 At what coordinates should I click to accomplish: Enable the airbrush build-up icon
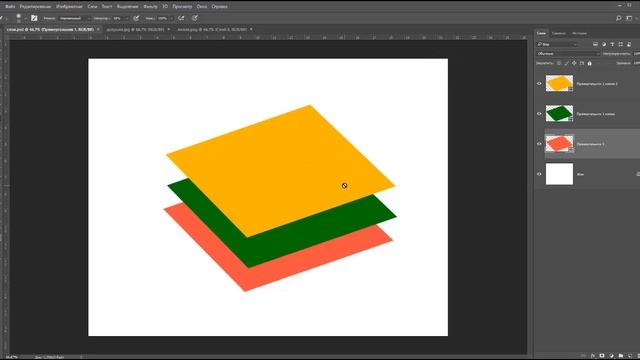point(181,18)
